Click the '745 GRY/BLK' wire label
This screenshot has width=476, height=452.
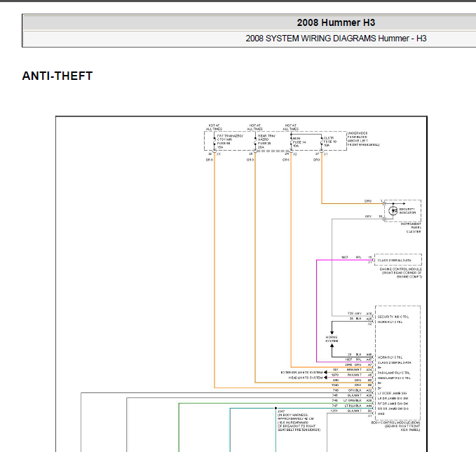click(347, 390)
